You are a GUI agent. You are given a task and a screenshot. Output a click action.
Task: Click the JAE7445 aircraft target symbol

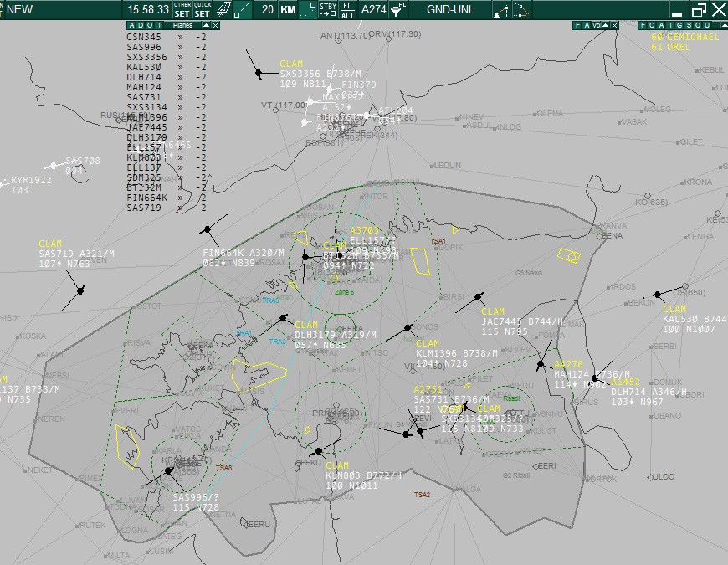coord(478,296)
